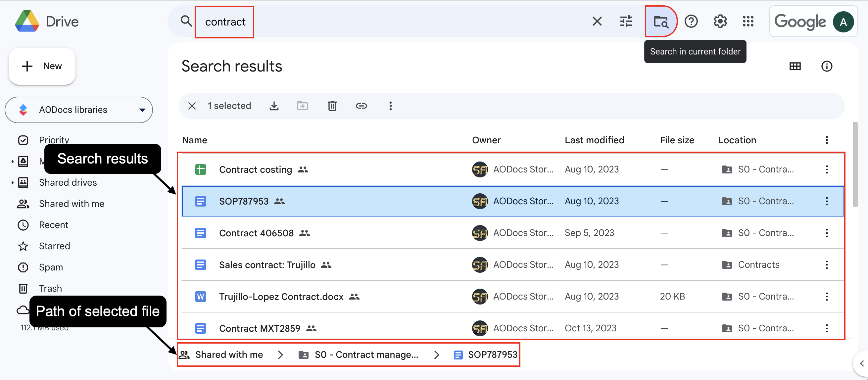The image size is (868, 380).
Task: Click the search magnifier icon
Action: click(x=186, y=21)
